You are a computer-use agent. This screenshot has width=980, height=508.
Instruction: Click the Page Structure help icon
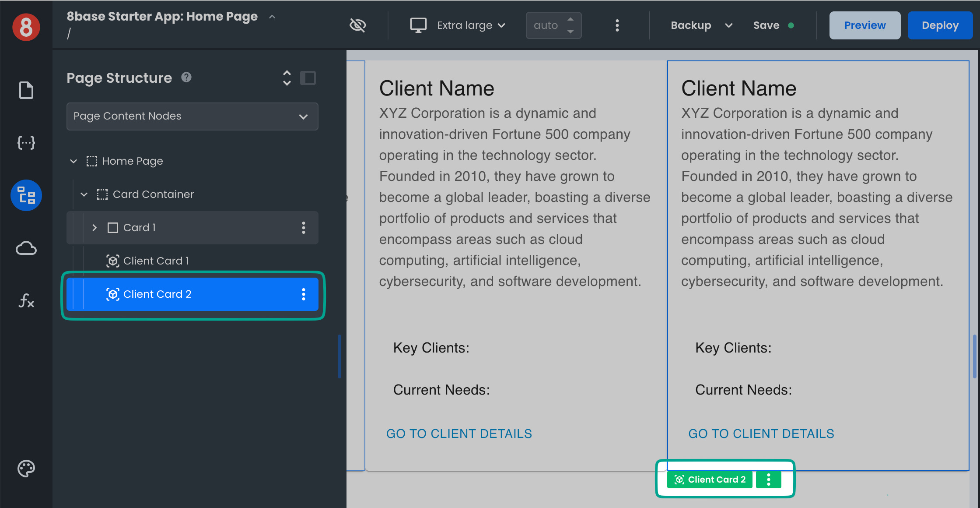tap(186, 78)
